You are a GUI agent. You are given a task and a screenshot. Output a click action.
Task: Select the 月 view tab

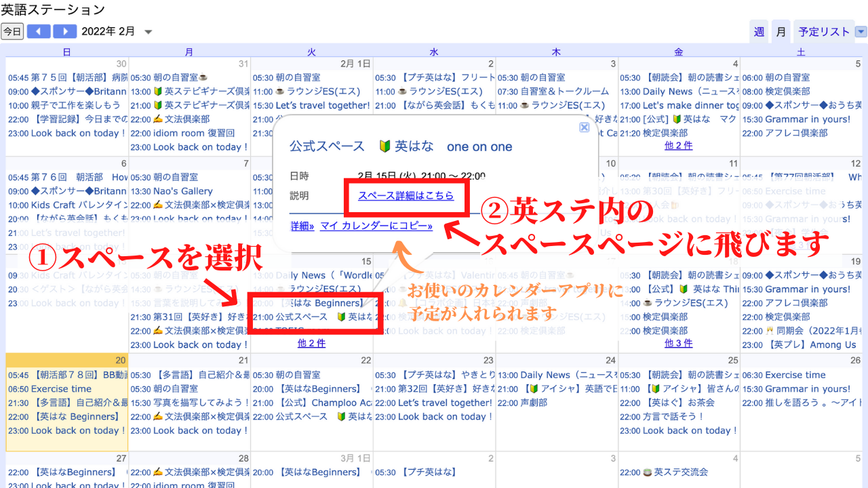(x=781, y=32)
